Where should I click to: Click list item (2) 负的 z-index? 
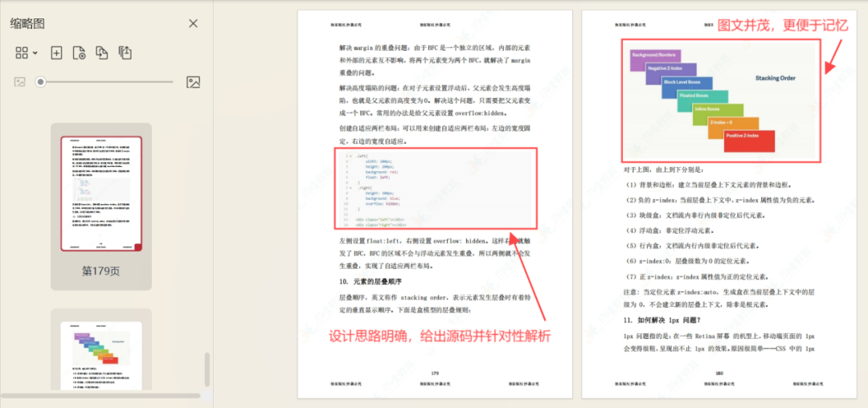click(719, 200)
